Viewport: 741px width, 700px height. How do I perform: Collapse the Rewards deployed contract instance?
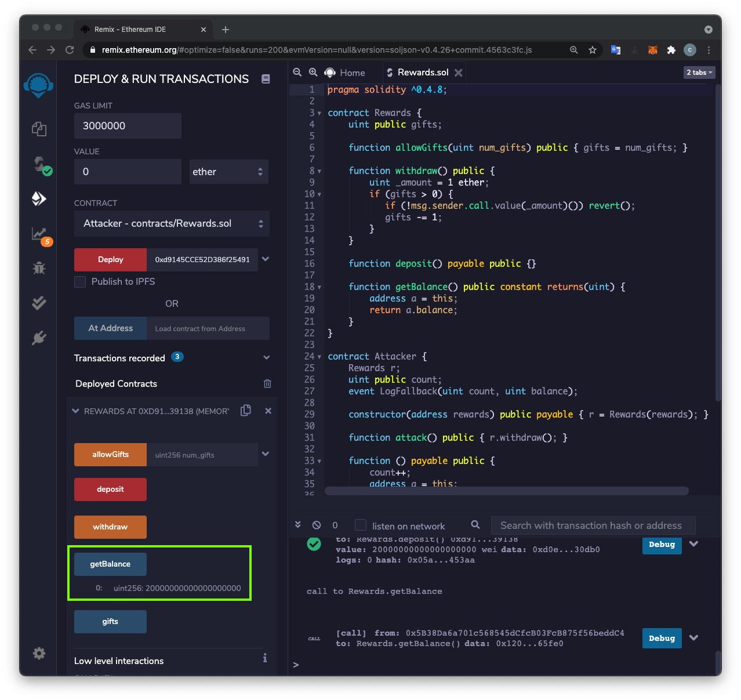[x=75, y=411]
